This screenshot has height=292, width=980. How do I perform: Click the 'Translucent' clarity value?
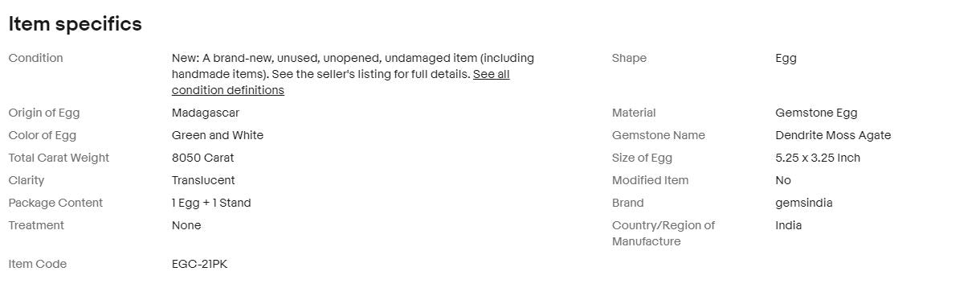tap(203, 180)
